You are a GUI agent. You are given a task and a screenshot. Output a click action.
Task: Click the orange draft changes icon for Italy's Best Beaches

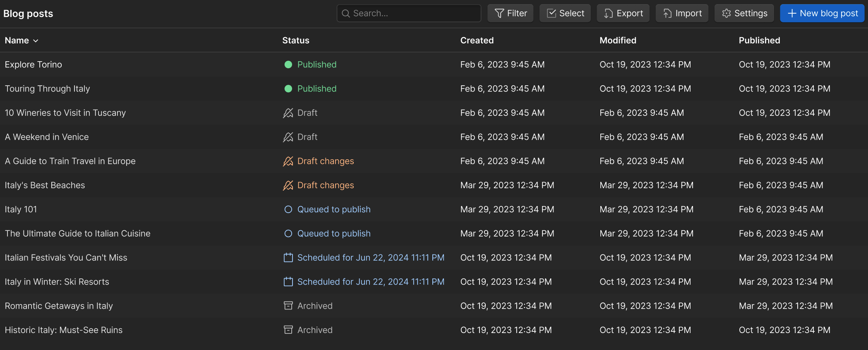(x=288, y=185)
